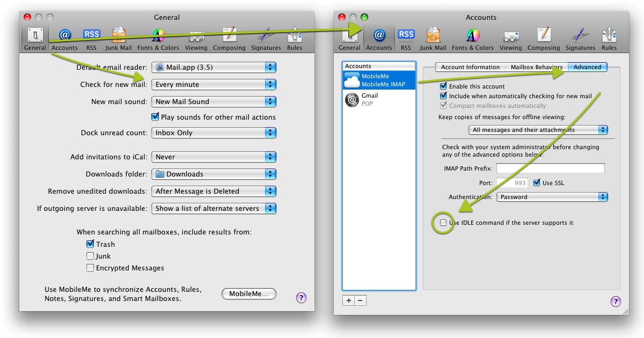The width and height of the screenshot is (644, 338).
Task: Uncheck Trash search results checkbox
Action: coord(90,244)
